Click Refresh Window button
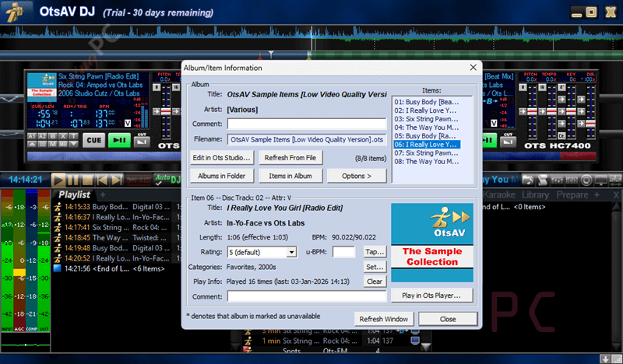The image size is (623, 364). [x=383, y=319]
